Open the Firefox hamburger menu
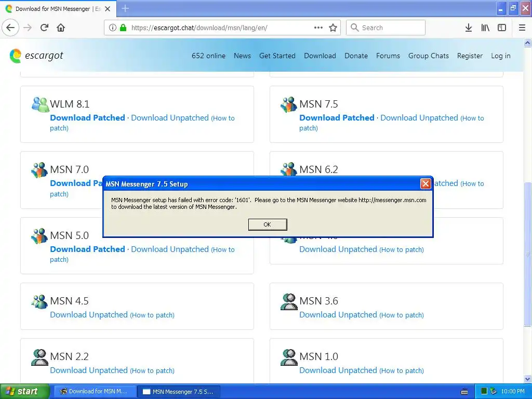The height and width of the screenshot is (399, 532). point(522,28)
